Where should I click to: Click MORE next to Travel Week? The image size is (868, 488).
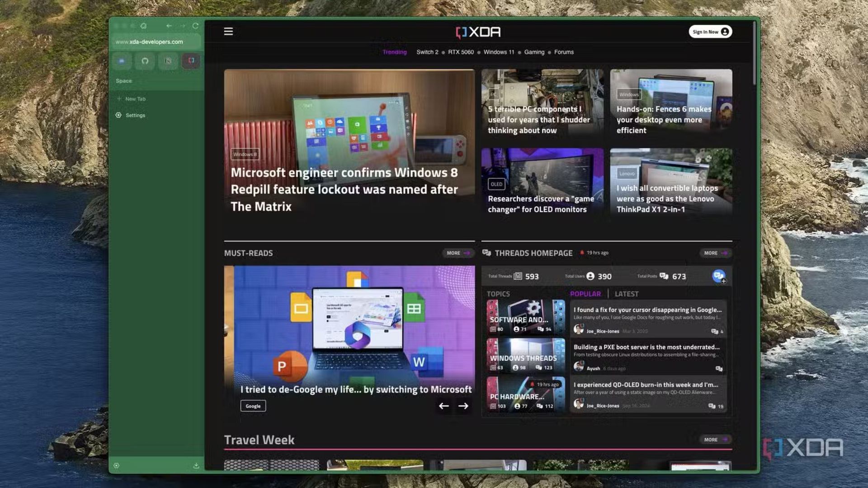(x=715, y=440)
